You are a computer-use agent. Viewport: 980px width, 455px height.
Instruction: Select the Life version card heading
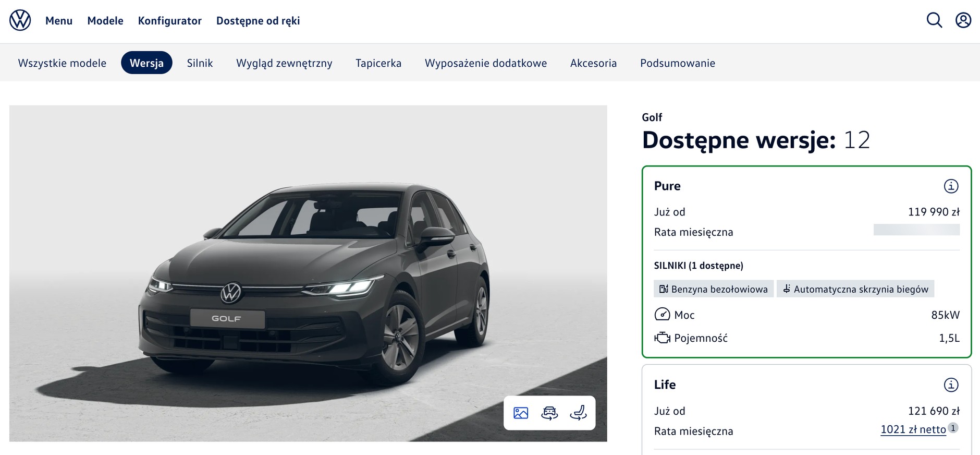click(665, 385)
